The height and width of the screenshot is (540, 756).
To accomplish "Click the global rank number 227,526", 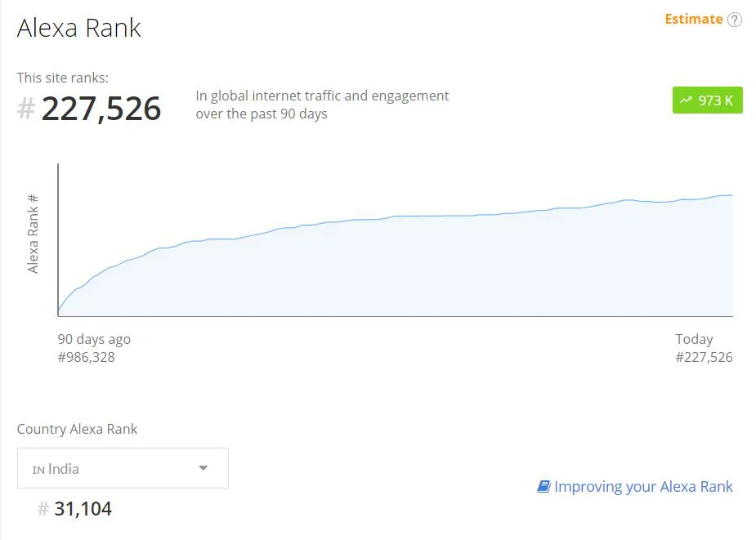I will (x=101, y=109).
